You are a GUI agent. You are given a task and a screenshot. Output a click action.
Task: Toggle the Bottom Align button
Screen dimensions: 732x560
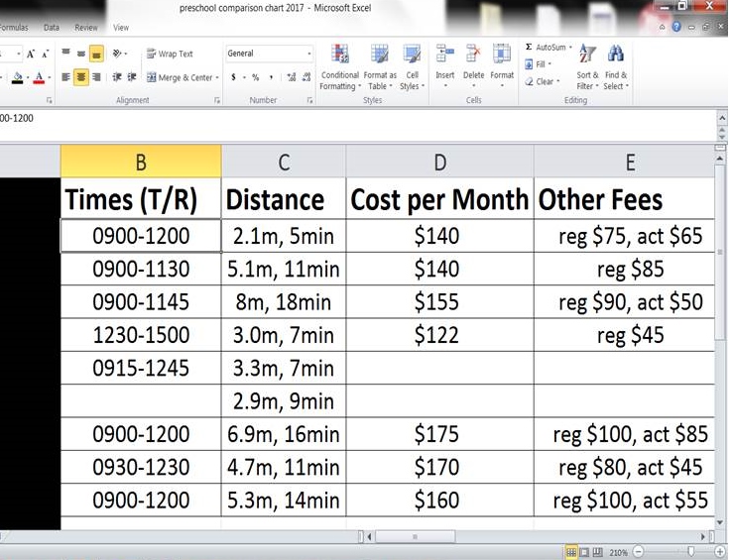96,55
